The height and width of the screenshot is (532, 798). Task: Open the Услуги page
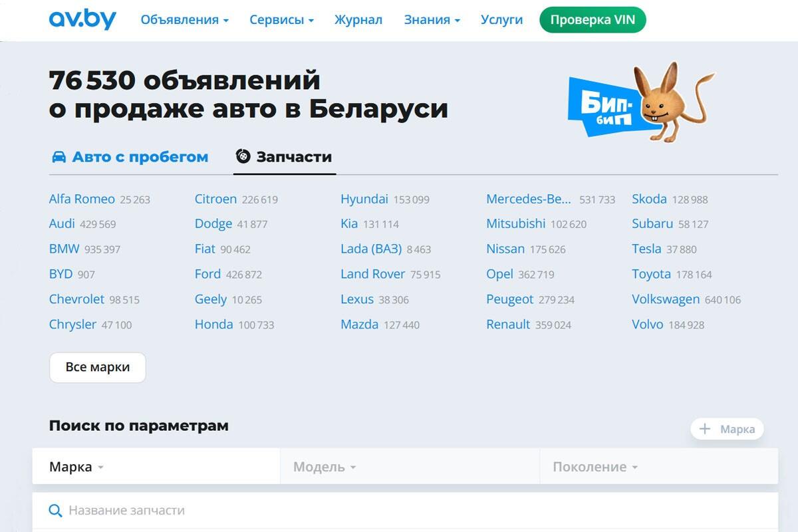point(501,20)
